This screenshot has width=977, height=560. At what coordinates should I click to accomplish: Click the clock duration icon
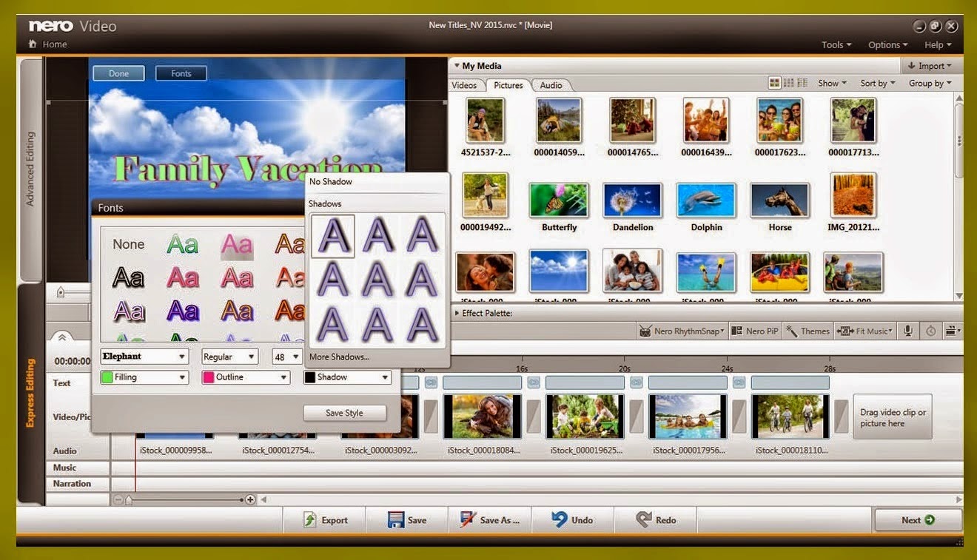930,331
